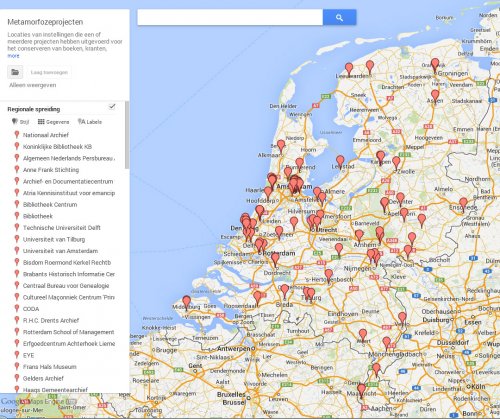
Task: Click pin icon beside 'Cultureel Maçonniek Centrum'
Action: click(16, 297)
